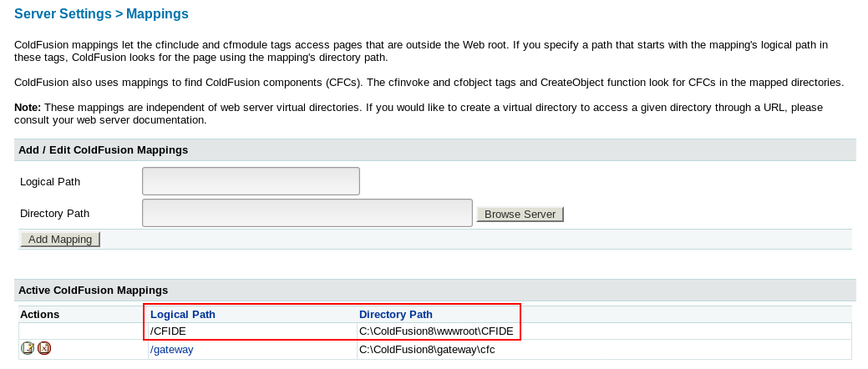Click the Server Settings > Mappings page title

click(102, 14)
